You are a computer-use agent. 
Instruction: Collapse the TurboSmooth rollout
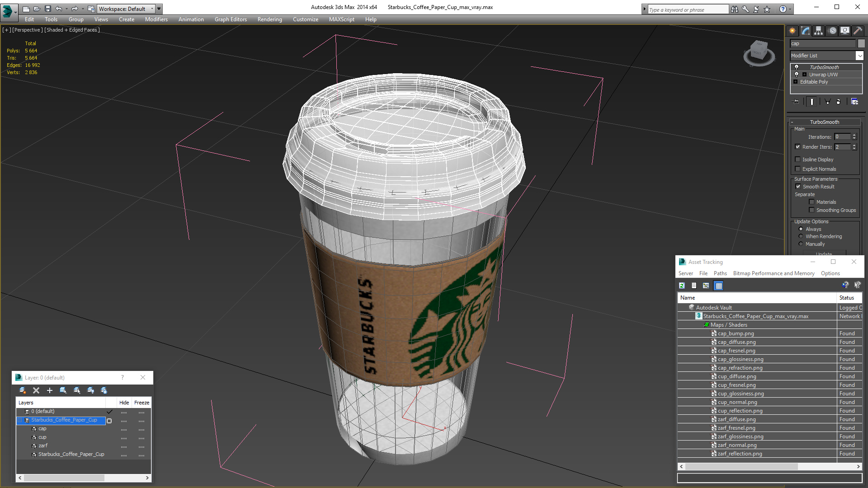825,122
